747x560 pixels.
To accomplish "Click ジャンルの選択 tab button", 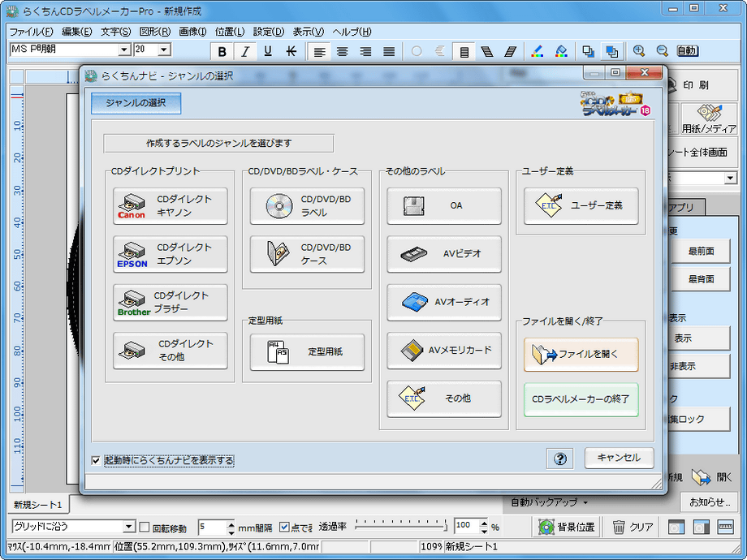I will [x=136, y=103].
